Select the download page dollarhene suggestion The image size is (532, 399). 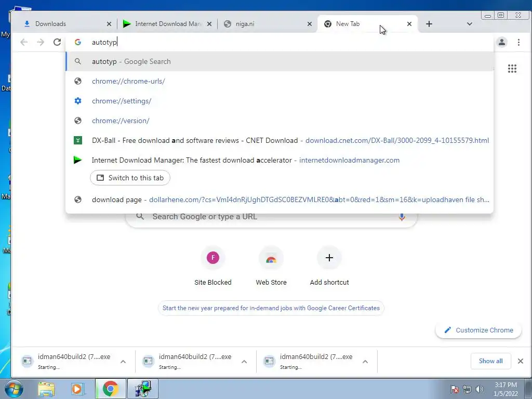pos(280,199)
